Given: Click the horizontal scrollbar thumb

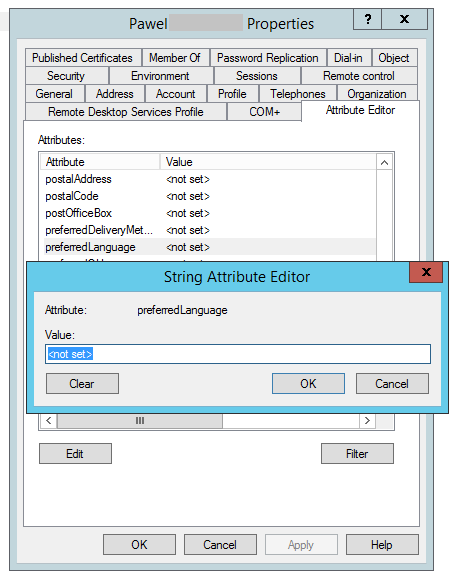Looking at the screenshot, I should (140, 421).
